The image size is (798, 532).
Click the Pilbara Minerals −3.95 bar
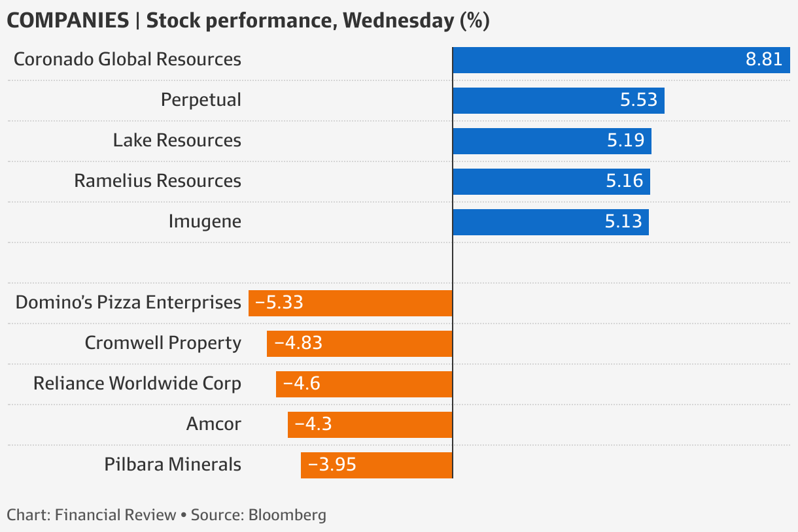click(376, 465)
